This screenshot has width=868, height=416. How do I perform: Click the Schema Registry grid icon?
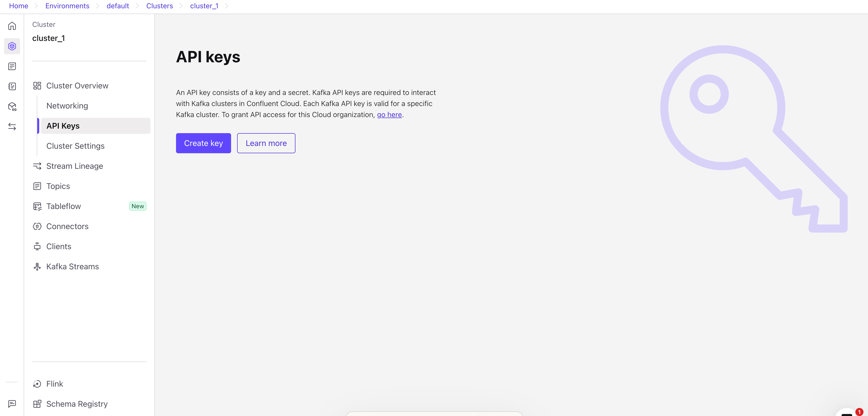tap(37, 403)
